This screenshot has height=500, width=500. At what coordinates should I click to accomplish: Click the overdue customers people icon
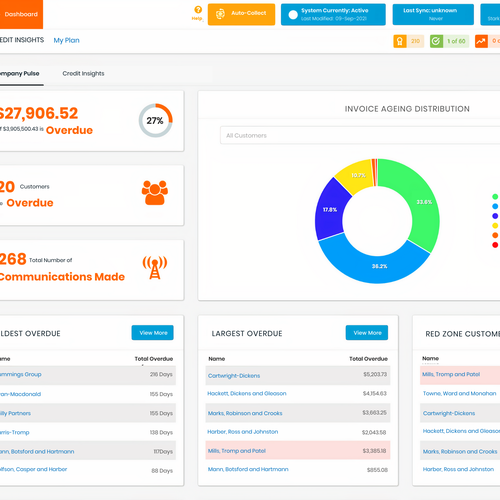pyautogui.click(x=155, y=192)
